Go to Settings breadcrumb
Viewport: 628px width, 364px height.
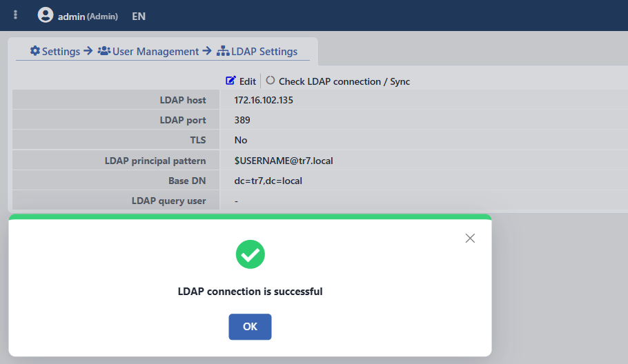pos(61,52)
